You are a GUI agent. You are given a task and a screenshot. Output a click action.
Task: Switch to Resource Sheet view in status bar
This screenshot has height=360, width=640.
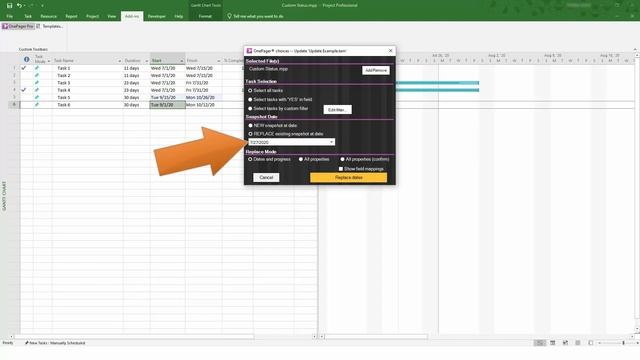578,343
